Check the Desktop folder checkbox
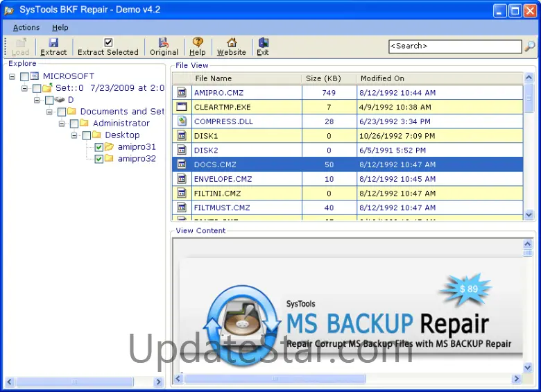 click(x=87, y=135)
